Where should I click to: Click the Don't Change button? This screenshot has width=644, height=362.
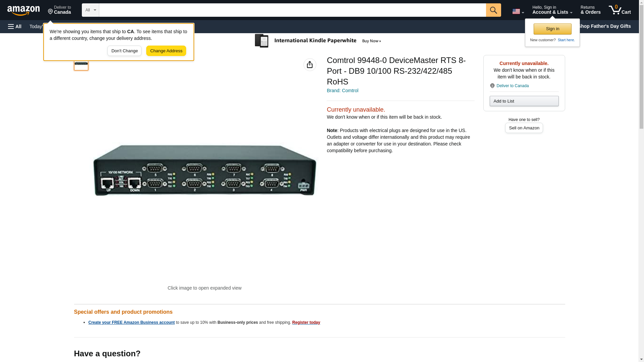[x=124, y=51]
